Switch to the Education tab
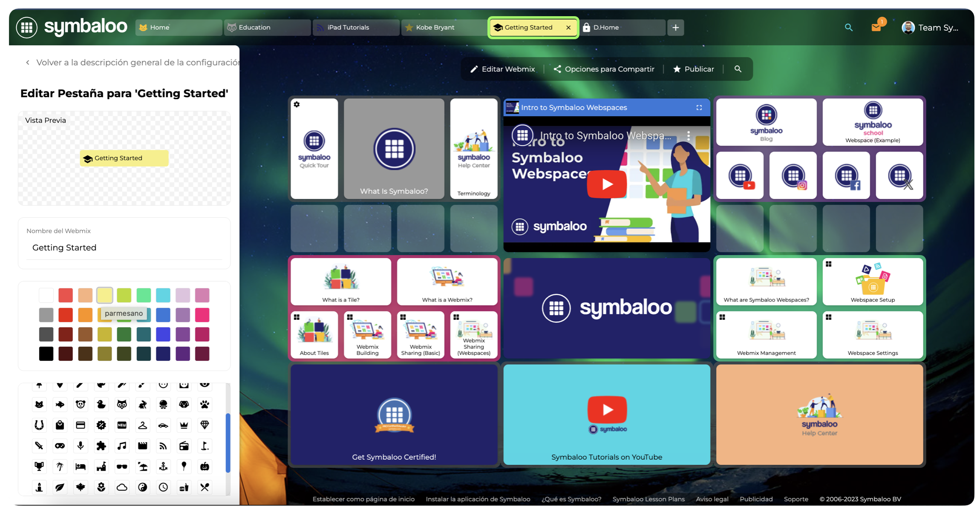 (267, 27)
